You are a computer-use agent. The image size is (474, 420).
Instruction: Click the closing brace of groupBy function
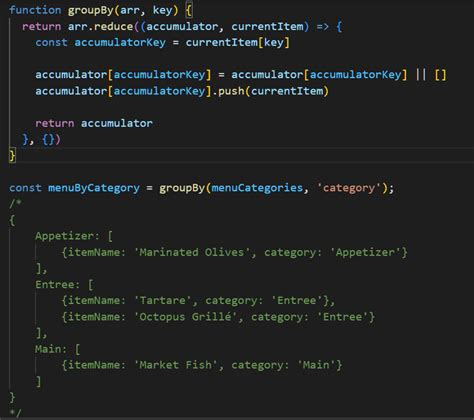tap(12, 155)
